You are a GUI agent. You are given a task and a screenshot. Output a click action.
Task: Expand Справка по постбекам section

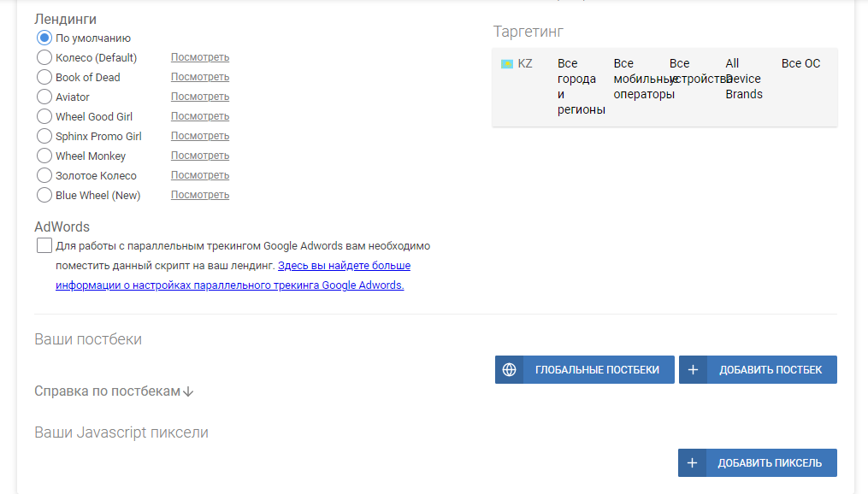(x=107, y=391)
